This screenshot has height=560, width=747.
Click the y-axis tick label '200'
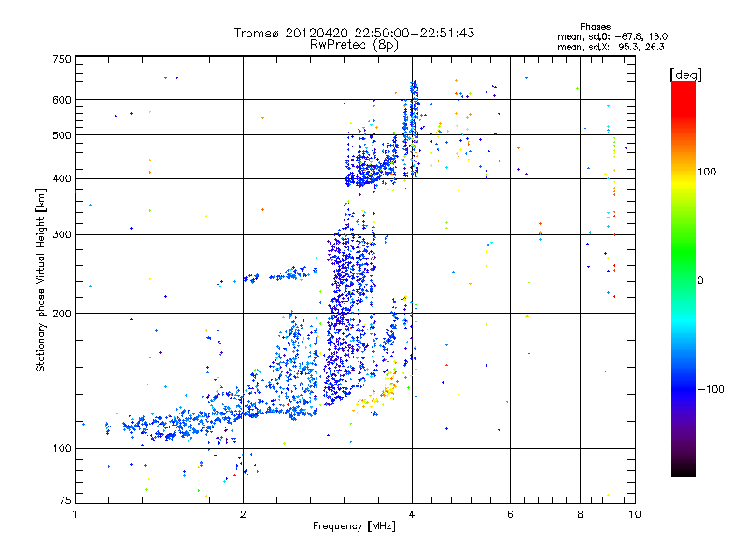(x=62, y=314)
